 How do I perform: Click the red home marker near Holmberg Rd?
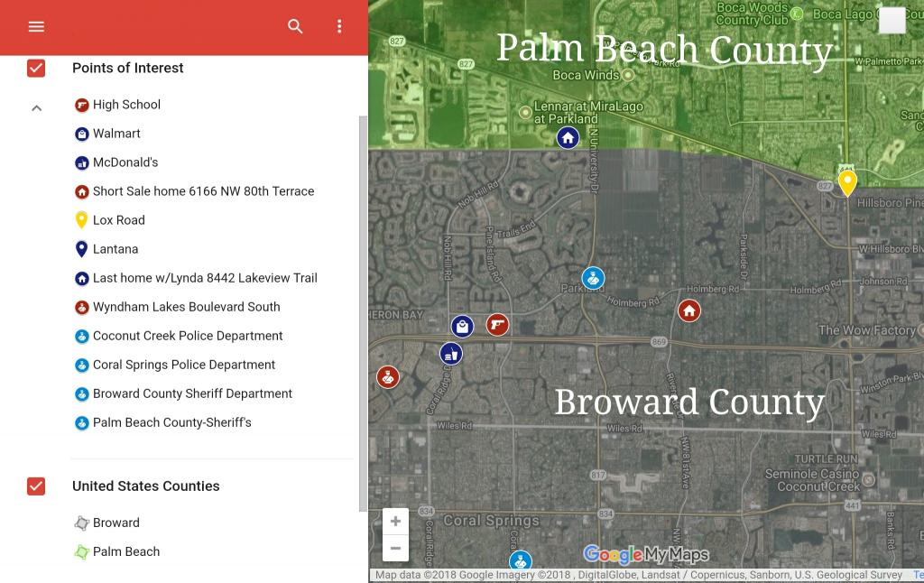[689, 310]
